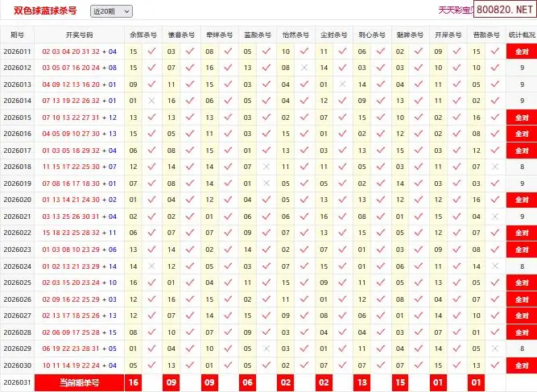537x392 pixels.
Task: Click the 2026031 period number
Action: point(17,383)
